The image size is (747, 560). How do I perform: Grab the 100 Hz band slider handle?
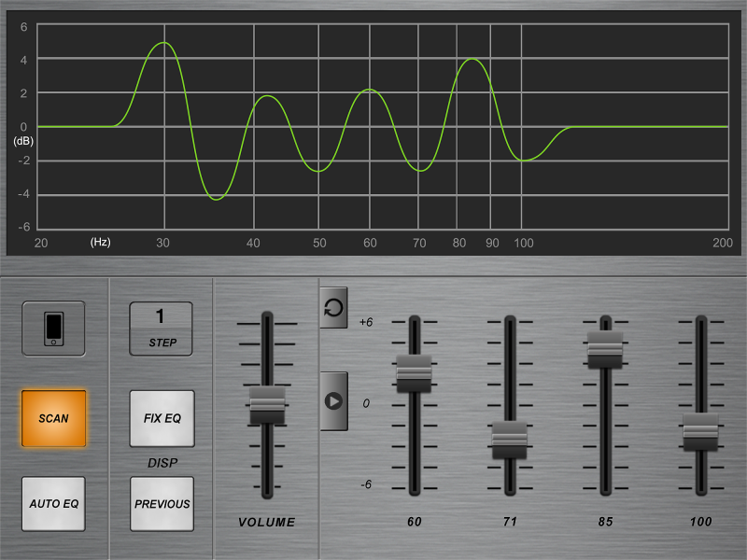click(x=700, y=431)
